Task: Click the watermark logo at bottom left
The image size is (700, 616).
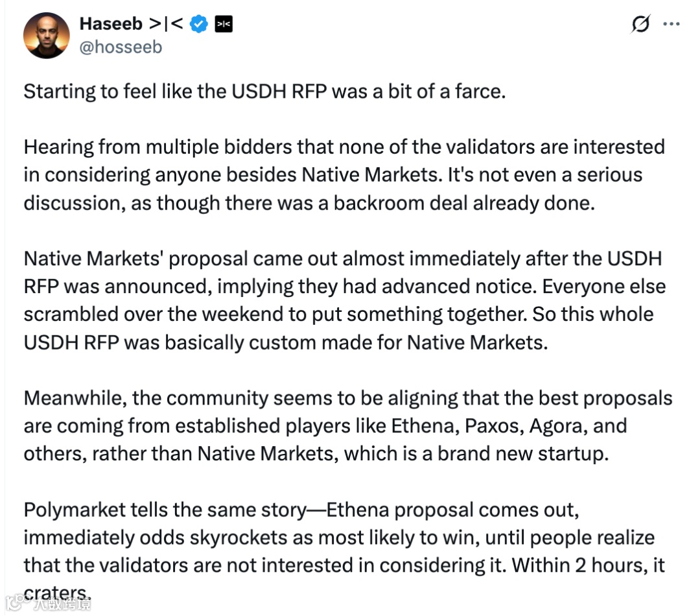Action: coord(49,604)
